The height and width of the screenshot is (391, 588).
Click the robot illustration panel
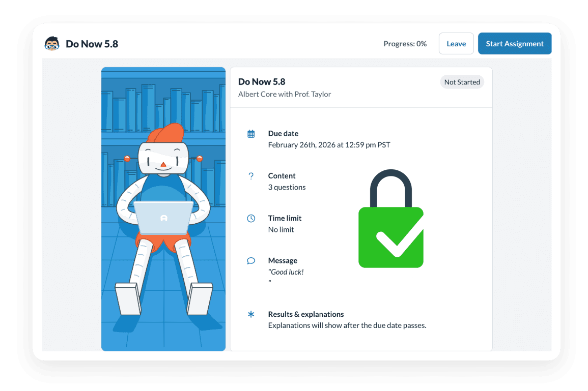coord(163,208)
